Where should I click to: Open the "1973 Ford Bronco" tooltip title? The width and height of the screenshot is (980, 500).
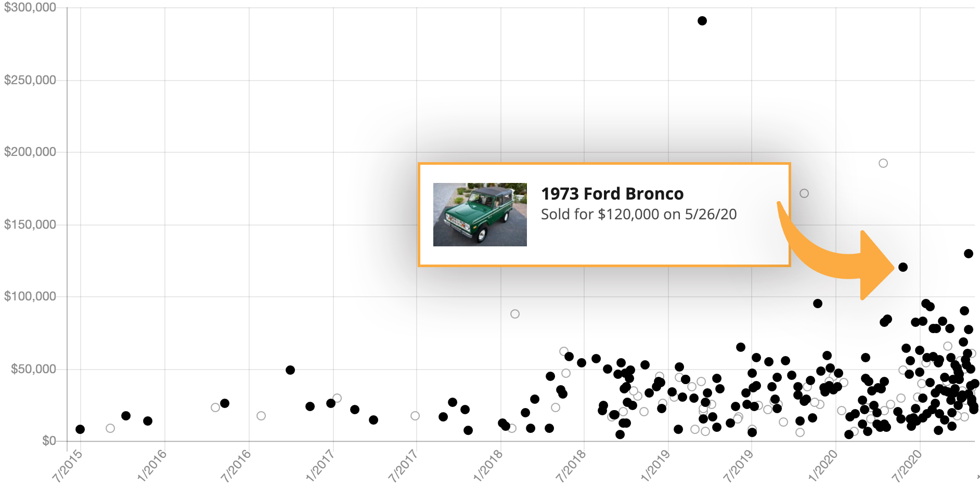click(x=612, y=194)
